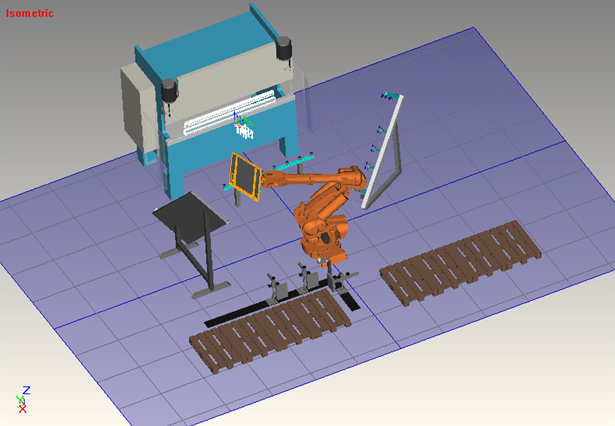Click the red Isometric view label
The height and width of the screenshot is (426, 615).
tap(29, 13)
